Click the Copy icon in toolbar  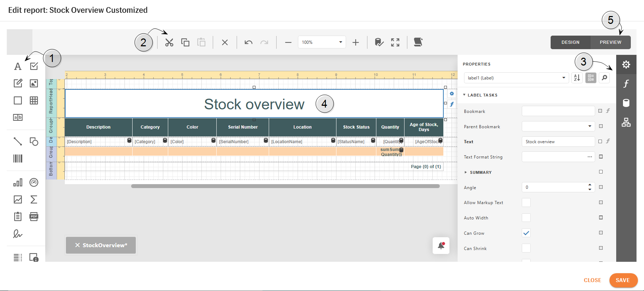(x=185, y=42)
